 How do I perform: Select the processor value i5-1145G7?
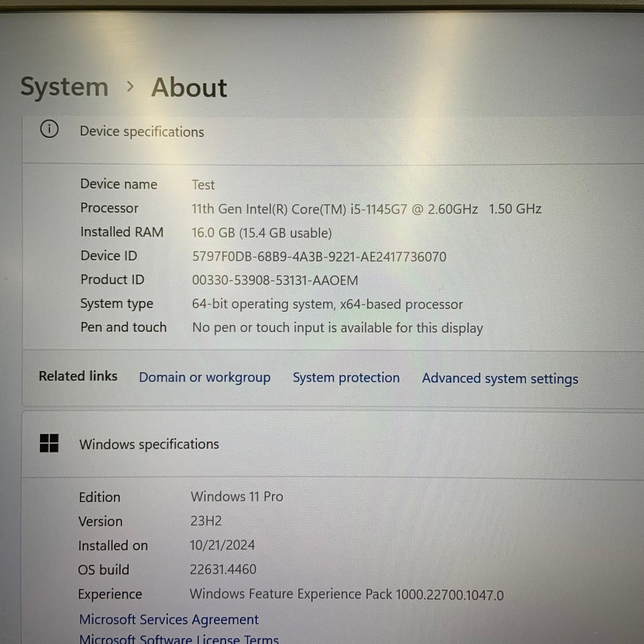click(x=366, y=209)
